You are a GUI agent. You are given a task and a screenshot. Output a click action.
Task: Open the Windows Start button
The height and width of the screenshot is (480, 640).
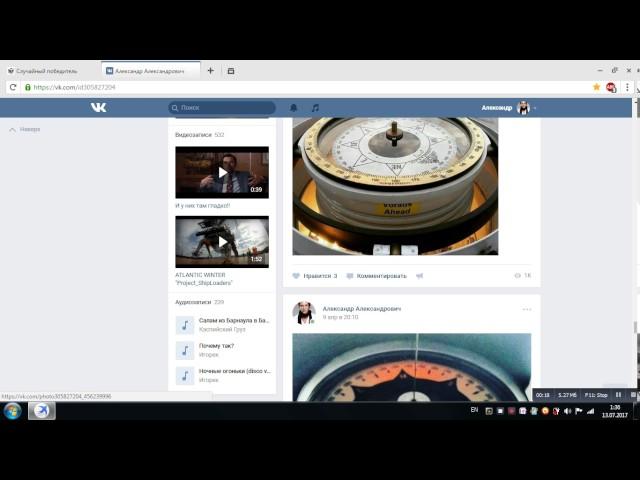(x=13, y=411)
